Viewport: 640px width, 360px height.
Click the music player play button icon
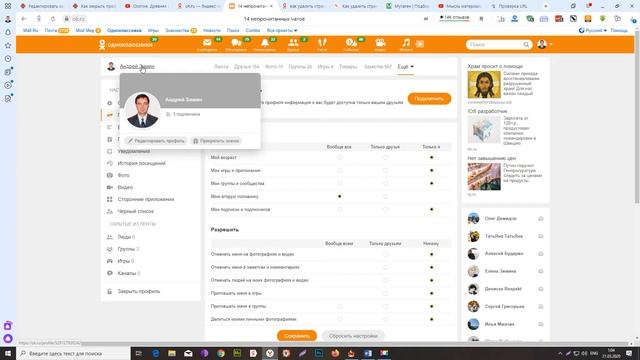tap(420, 44)
